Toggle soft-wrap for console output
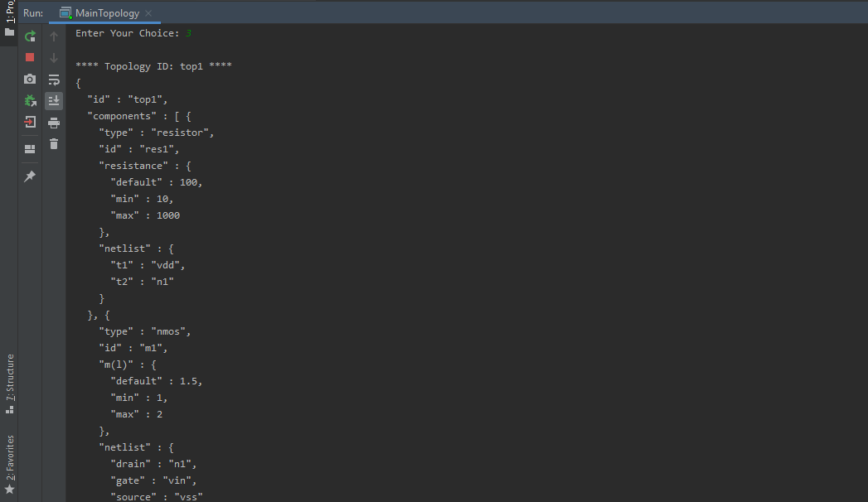The height and width of the screenshot is (502, 868). point(54,80)
